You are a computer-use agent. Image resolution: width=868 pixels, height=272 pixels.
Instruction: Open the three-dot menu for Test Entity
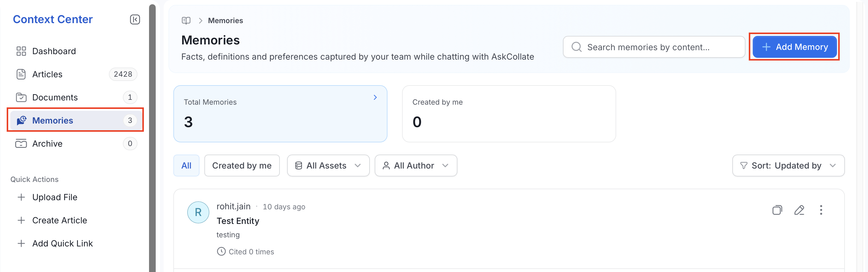[821, 210]
